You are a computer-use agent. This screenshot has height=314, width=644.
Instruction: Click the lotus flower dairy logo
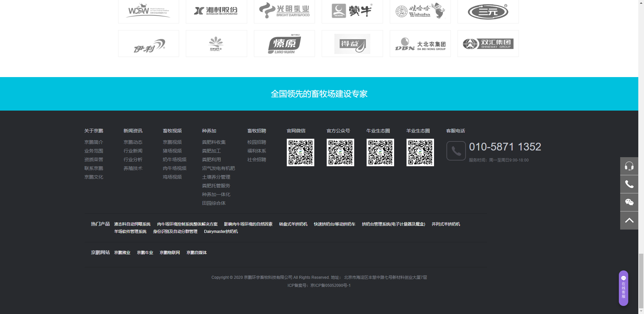pos(216,44)
